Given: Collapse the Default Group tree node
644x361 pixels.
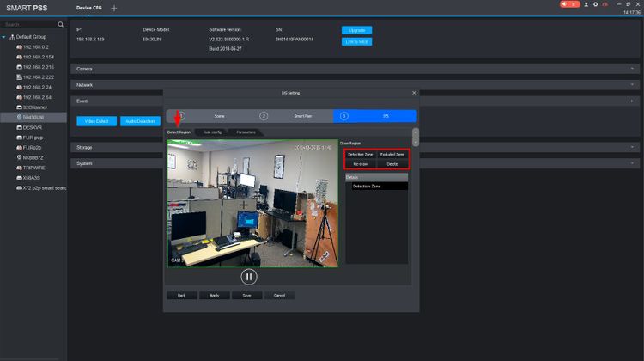Looking at the screenshot, I should 3,38.
